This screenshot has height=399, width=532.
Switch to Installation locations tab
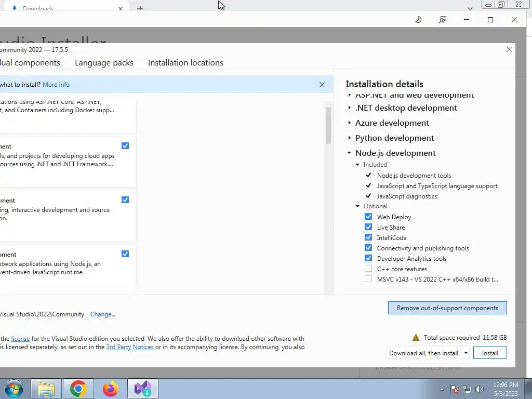point(185,63)
